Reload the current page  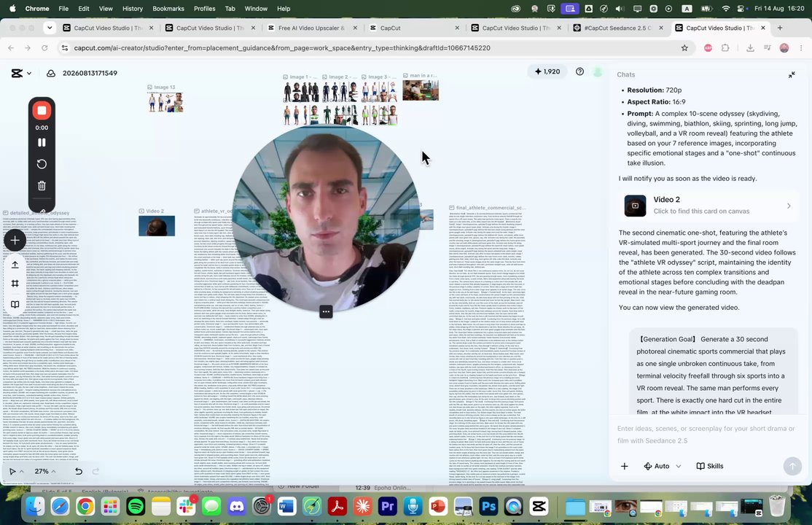pyautogui.click(x=44, y=47)
